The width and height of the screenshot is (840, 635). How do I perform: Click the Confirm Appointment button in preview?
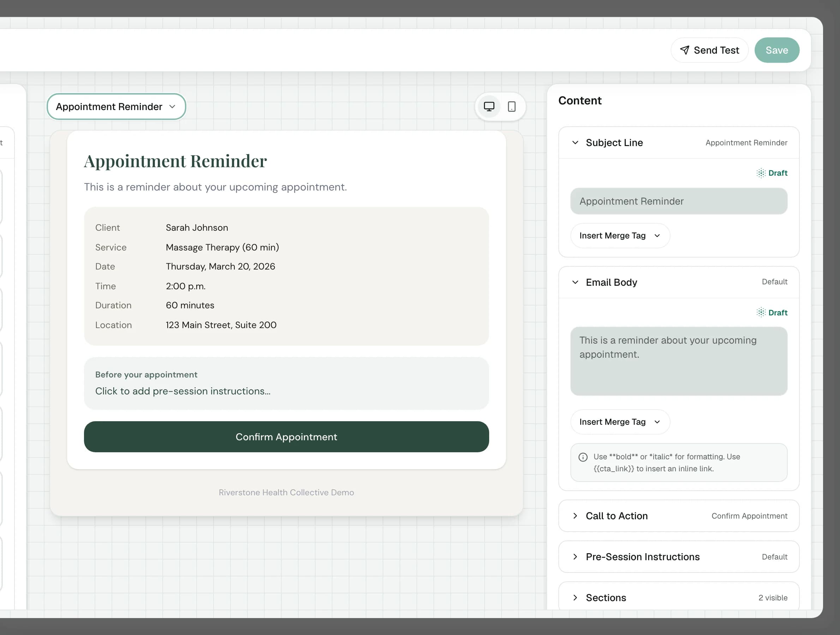[286, 437]
